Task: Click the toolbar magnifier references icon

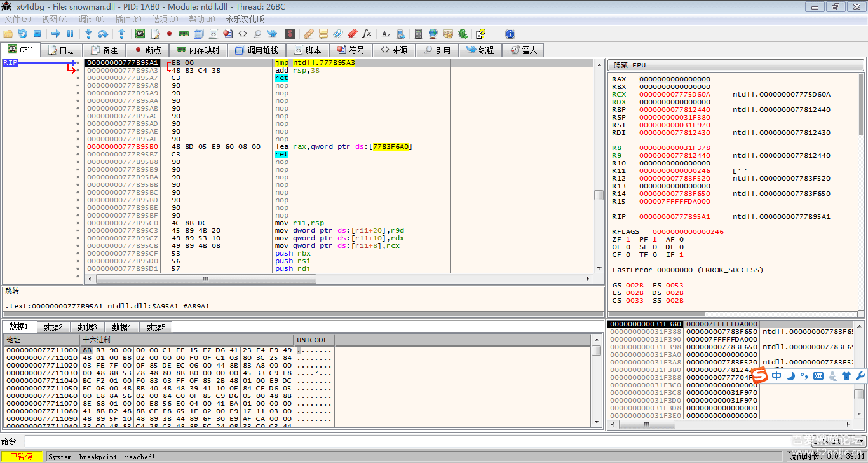Action: point(257,34)
